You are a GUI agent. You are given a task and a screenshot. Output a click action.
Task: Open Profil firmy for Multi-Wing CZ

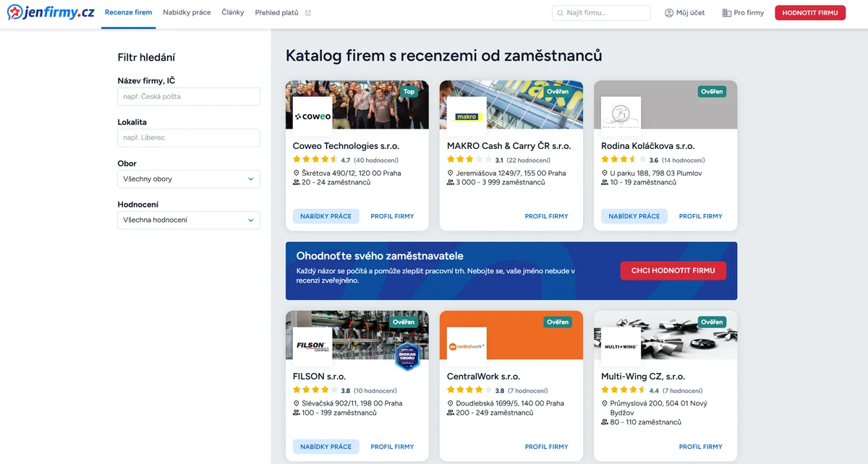(x=701, y=447)
